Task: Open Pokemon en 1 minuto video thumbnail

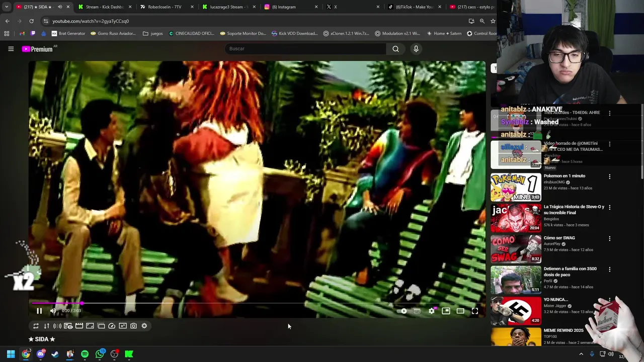Action: (516, 187)
